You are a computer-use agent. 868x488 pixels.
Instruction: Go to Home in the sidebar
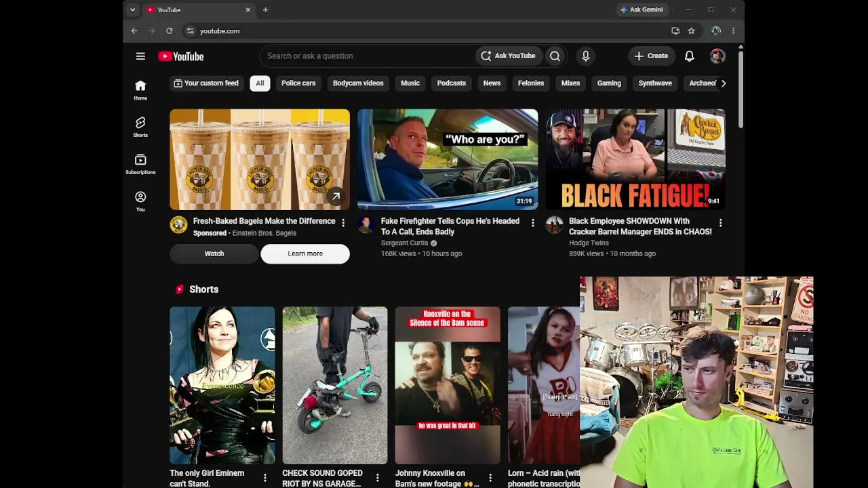(140, 90)
